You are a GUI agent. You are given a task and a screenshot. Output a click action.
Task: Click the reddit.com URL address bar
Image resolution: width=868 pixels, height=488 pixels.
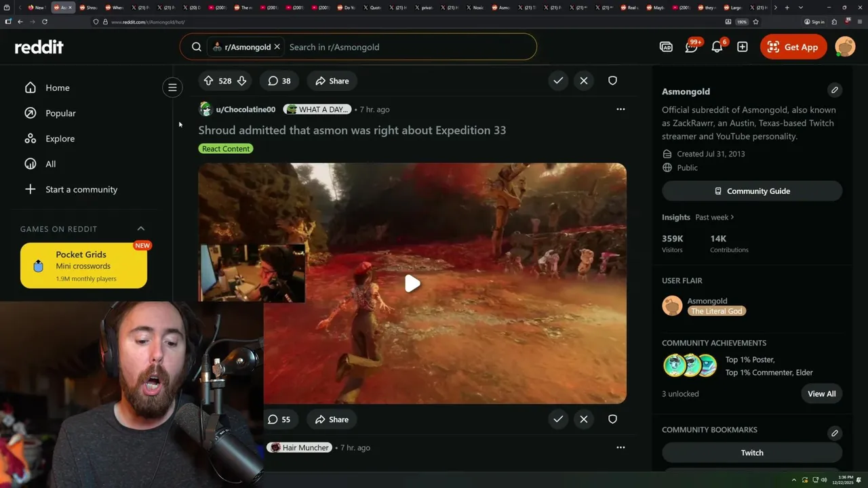coord(407,22)
